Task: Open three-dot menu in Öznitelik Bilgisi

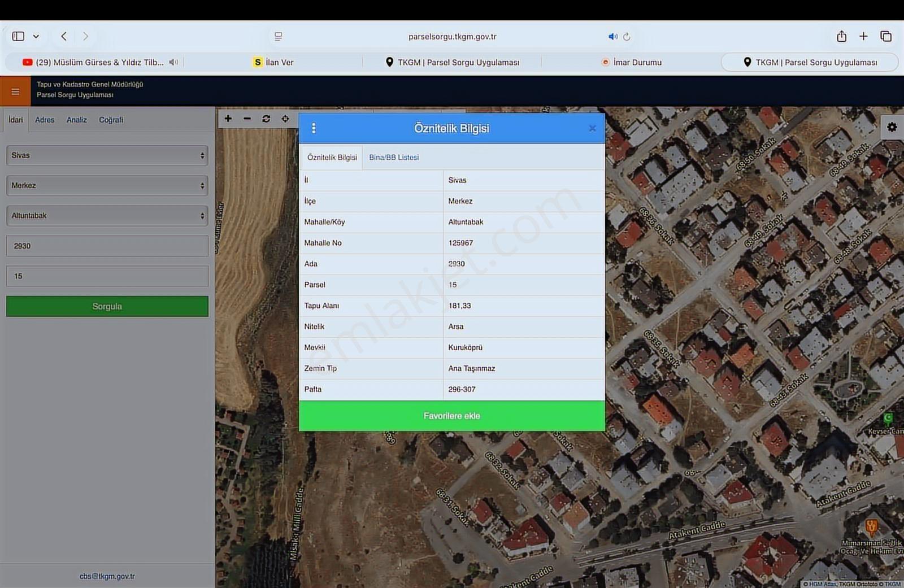Action: tap(314, 128)
